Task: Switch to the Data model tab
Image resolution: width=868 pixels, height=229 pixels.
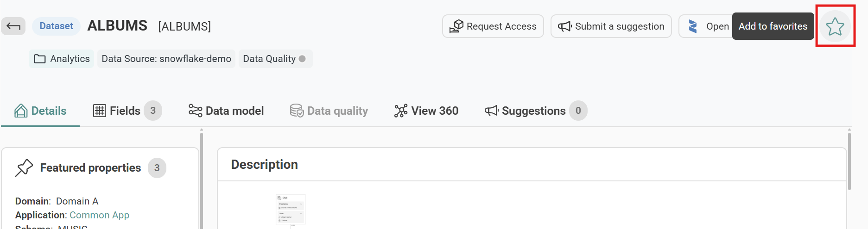Action: tap(226, 111)
